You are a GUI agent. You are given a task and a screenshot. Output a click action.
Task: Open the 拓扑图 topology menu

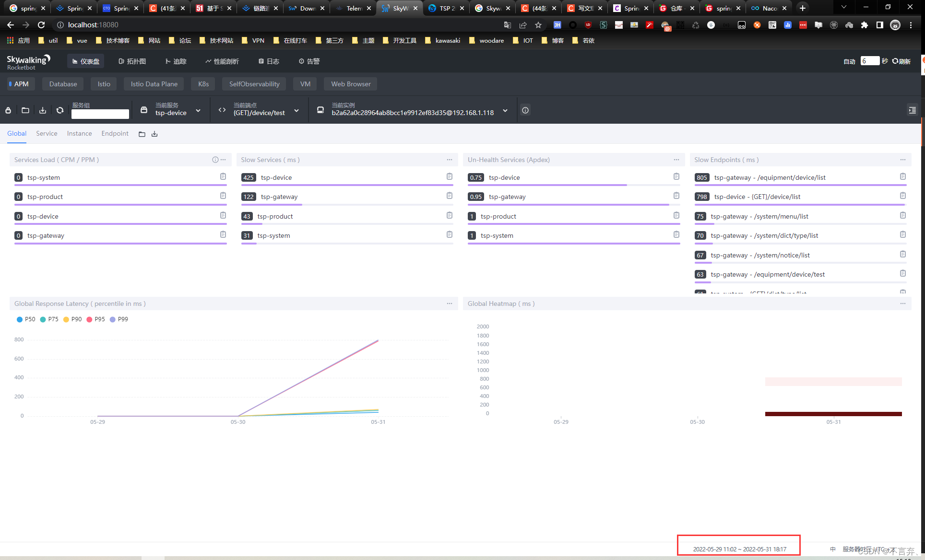tap(132, 61)
